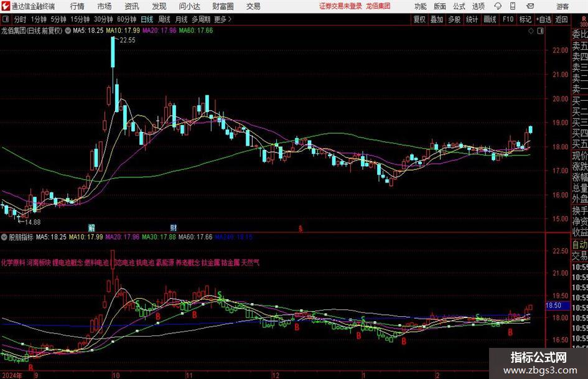Switch to 周线 weekly tab
The height and width of the screenshot is (379, 588).
(x=164, y=19)
